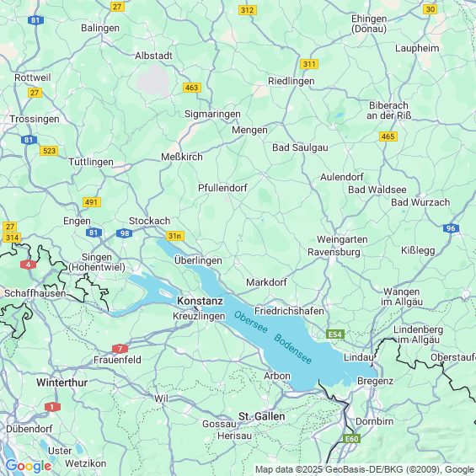Select the Konstanz city label

click(x=200, y=301)
